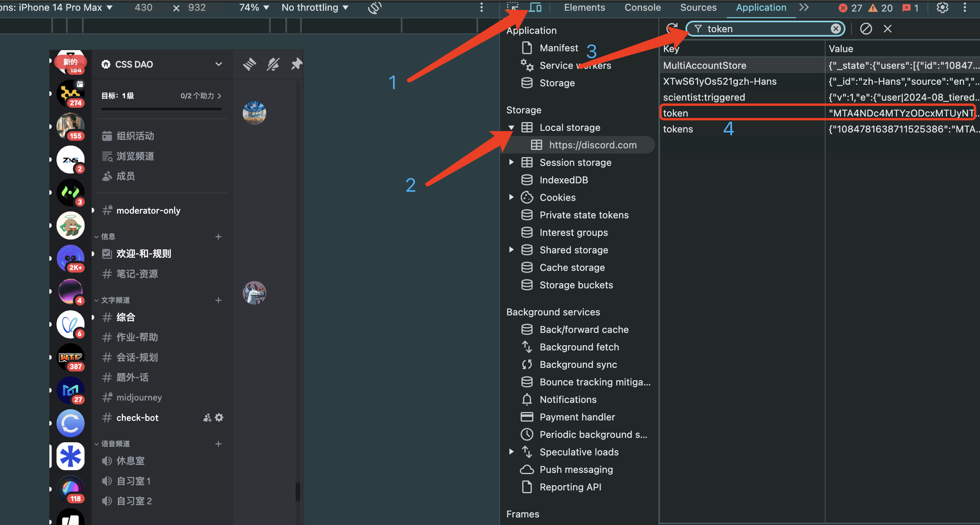
Task: Click the clear all storage icon
Action: [866, 29]
